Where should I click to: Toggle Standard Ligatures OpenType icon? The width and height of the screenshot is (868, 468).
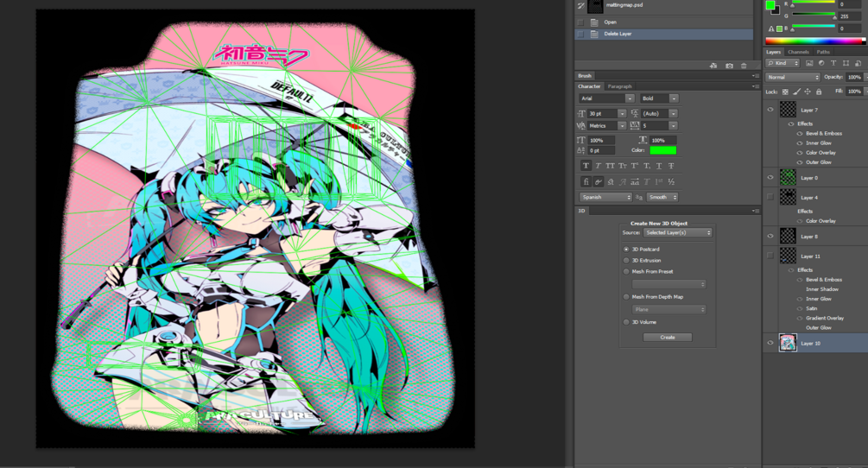coord(586,181)
